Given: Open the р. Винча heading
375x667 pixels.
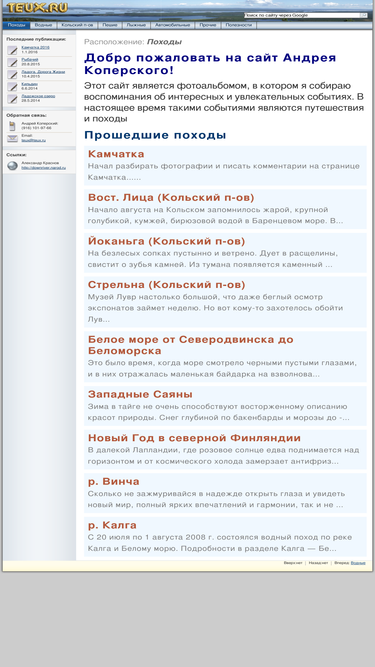Looking at the screenshot, I should click(x=114, y=482).
